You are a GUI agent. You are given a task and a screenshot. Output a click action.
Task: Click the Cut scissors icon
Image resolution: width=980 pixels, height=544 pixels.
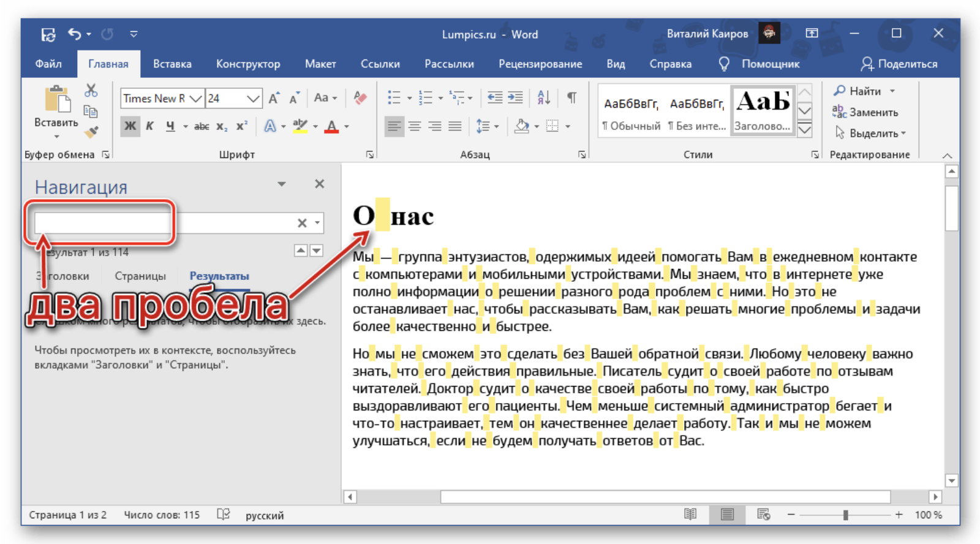coord(91,91)
